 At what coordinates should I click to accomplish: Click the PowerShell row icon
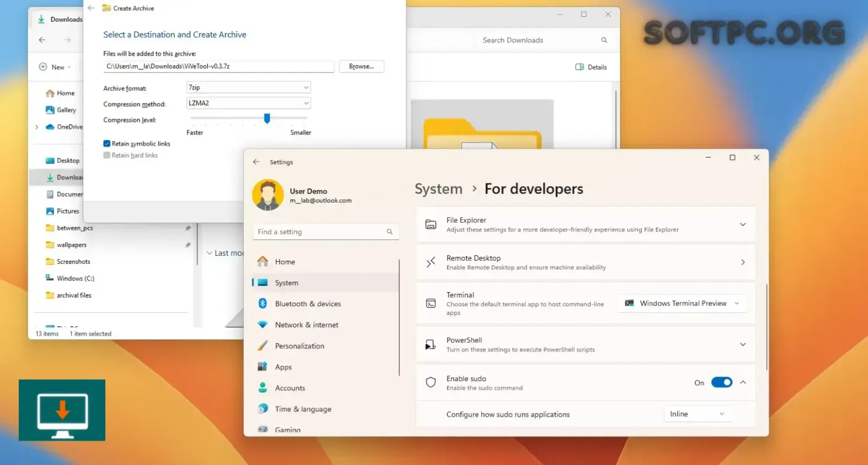point(431,345)
